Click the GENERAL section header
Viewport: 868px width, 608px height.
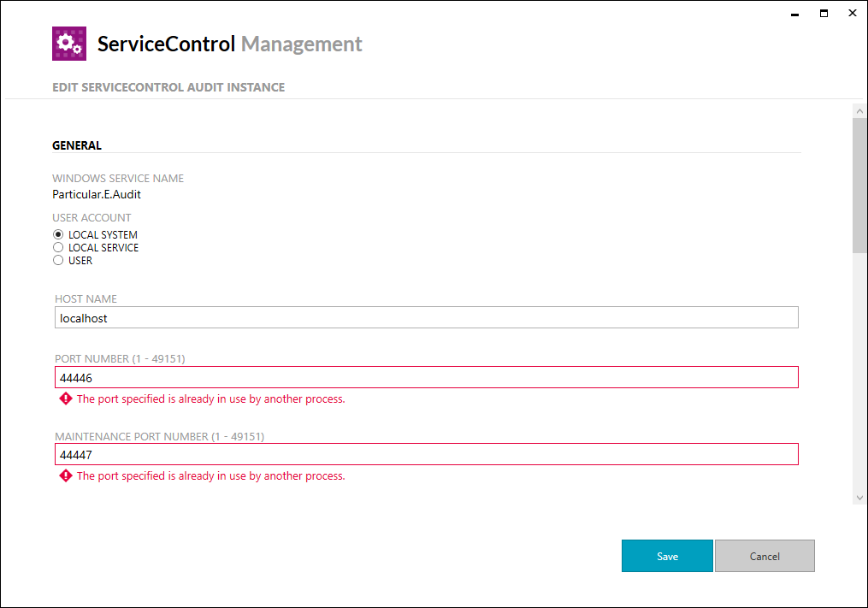[x=76, y=145]
